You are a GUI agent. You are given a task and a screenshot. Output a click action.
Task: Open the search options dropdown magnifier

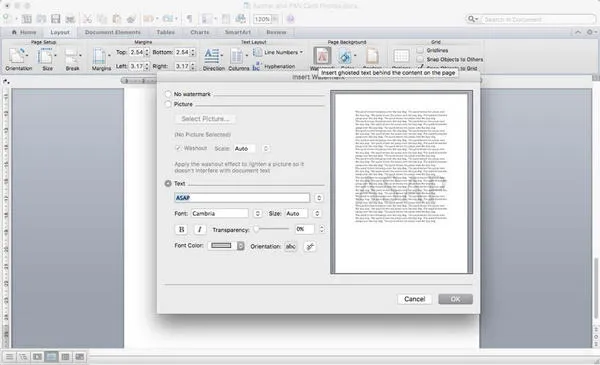[x=473, y=19]
